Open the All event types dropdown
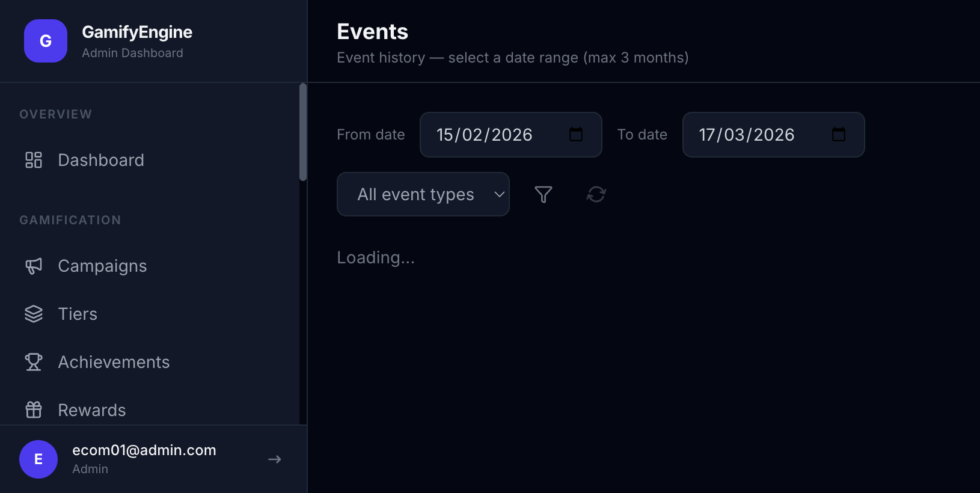The height and width of the screenshot is (493, 980). click(x=423, y=194)
